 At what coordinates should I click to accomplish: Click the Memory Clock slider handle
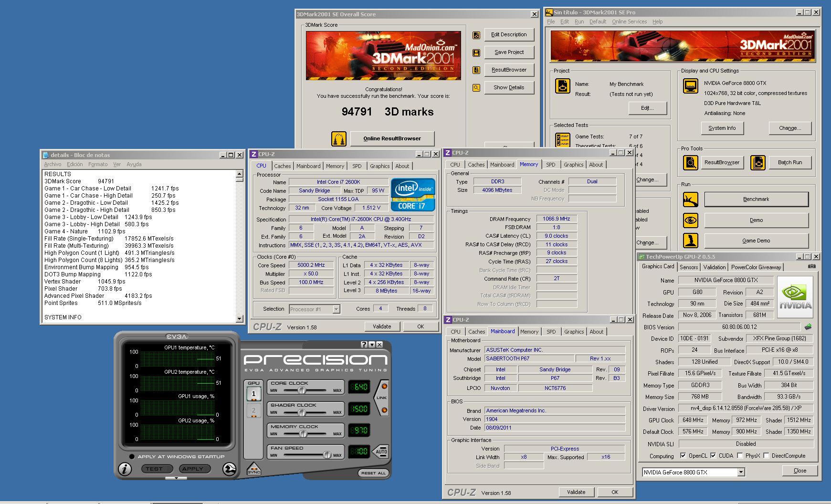tap(303, 434)
